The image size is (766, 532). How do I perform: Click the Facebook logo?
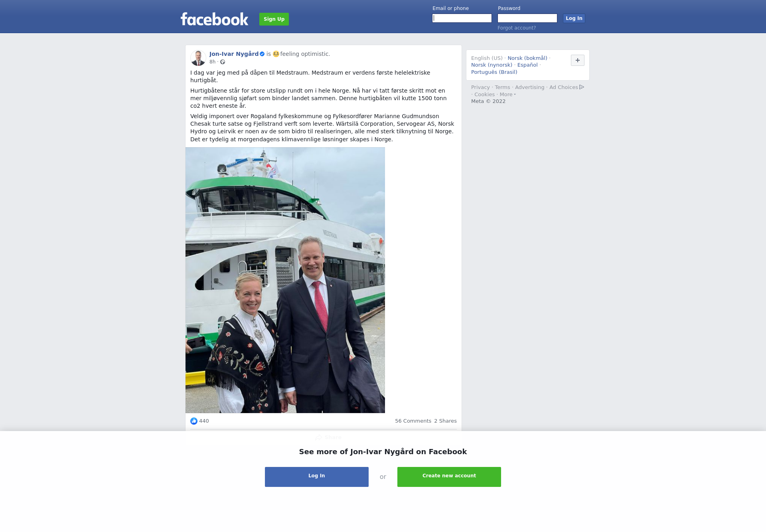pyautogui.click(x=214, y=19)
